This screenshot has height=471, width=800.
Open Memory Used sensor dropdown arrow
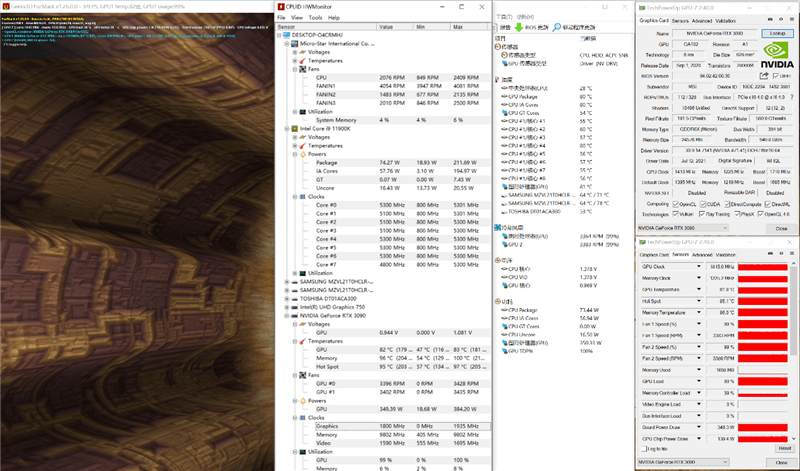click(x=699, y=370)
